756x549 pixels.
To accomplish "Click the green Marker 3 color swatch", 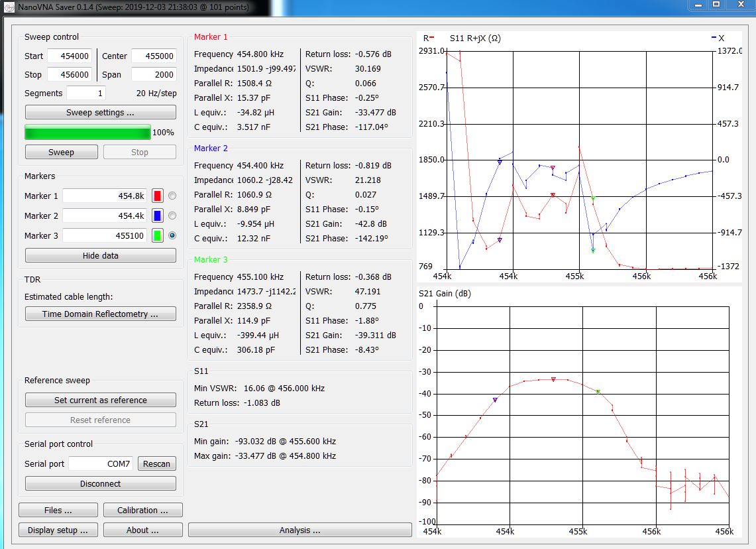I will click(158, 236).
